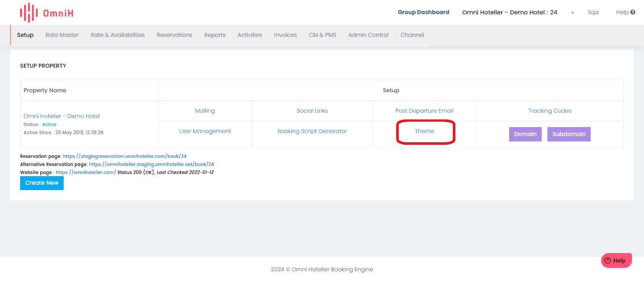The width and height of the screenshot is (644, 281).
Task: Go to Admin Control tab
Action: tap(368, 35)
